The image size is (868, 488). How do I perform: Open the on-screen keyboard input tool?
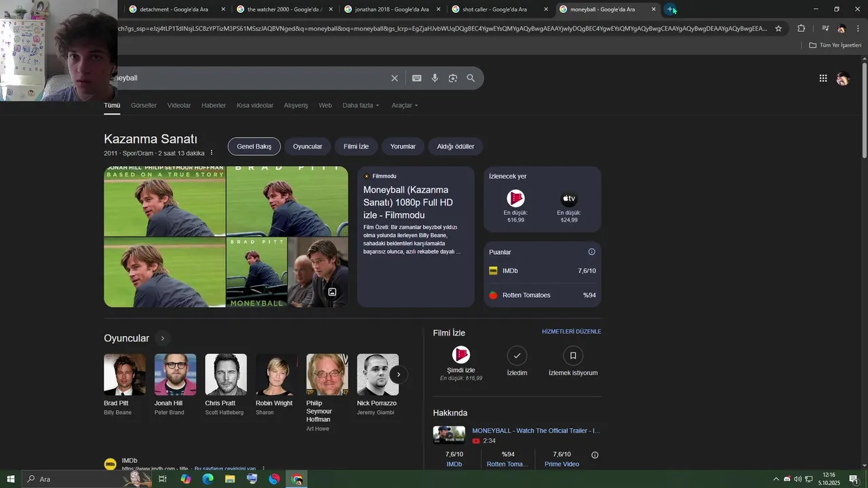417,78
